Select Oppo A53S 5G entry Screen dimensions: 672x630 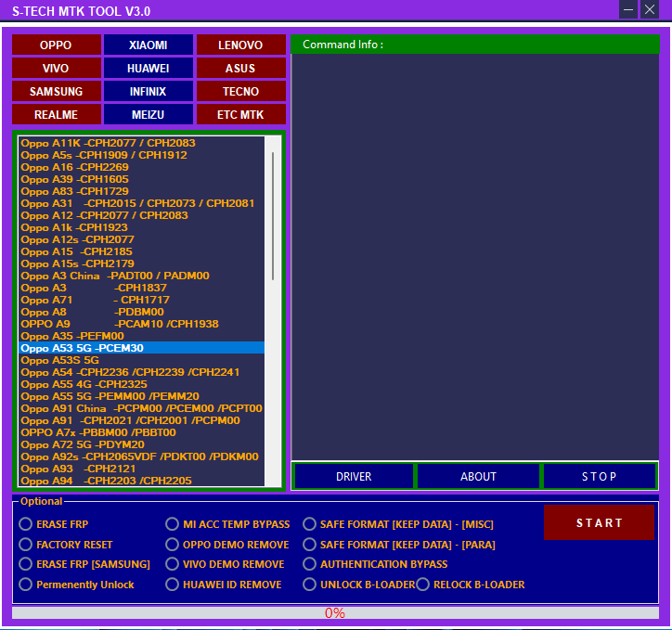(x=141, y=360)
